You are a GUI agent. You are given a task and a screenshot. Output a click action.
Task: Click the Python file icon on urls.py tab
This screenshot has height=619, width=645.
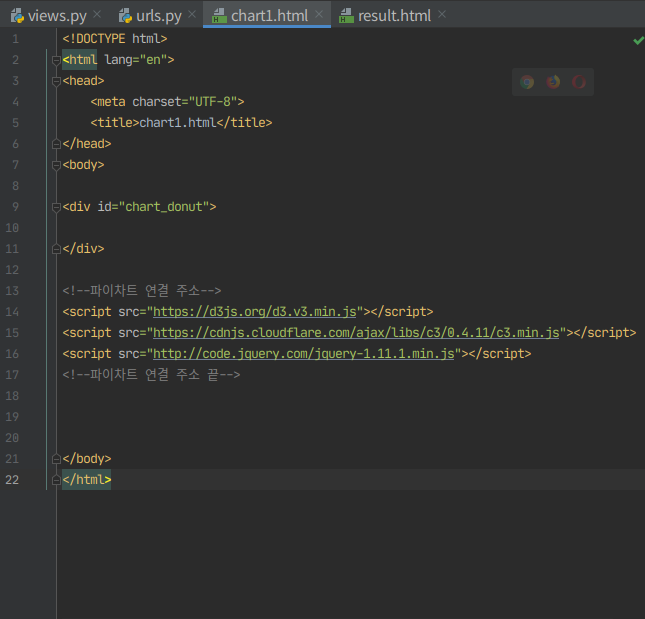tap(125, 16)
